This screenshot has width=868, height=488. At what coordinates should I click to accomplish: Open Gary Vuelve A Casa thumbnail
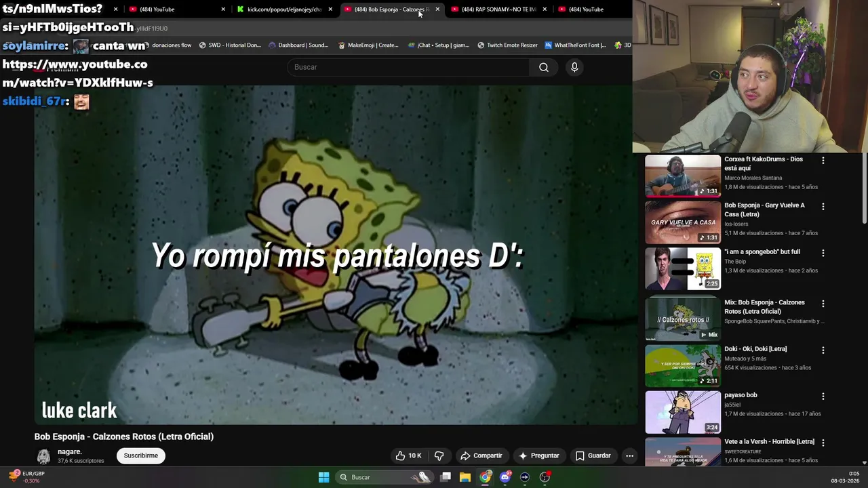click(x=682, y=222)
